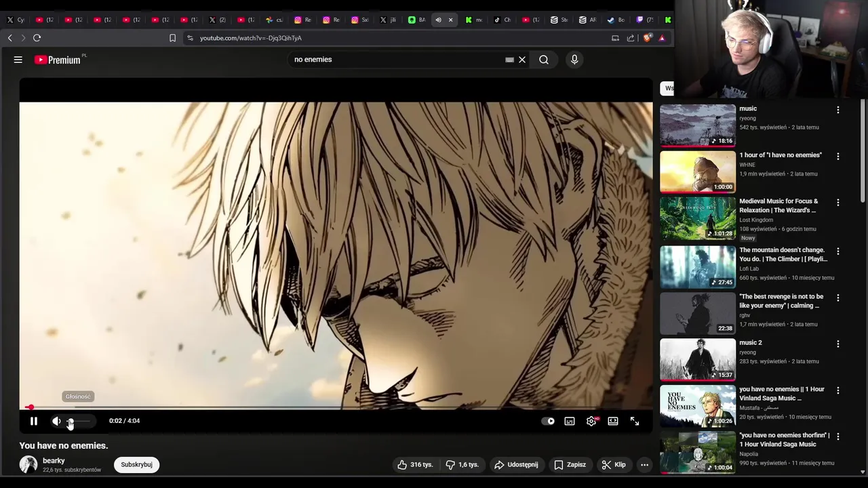Open options for 'Medieval Music for Focus'
The image size is (868, 488).
tap(837, 203)
